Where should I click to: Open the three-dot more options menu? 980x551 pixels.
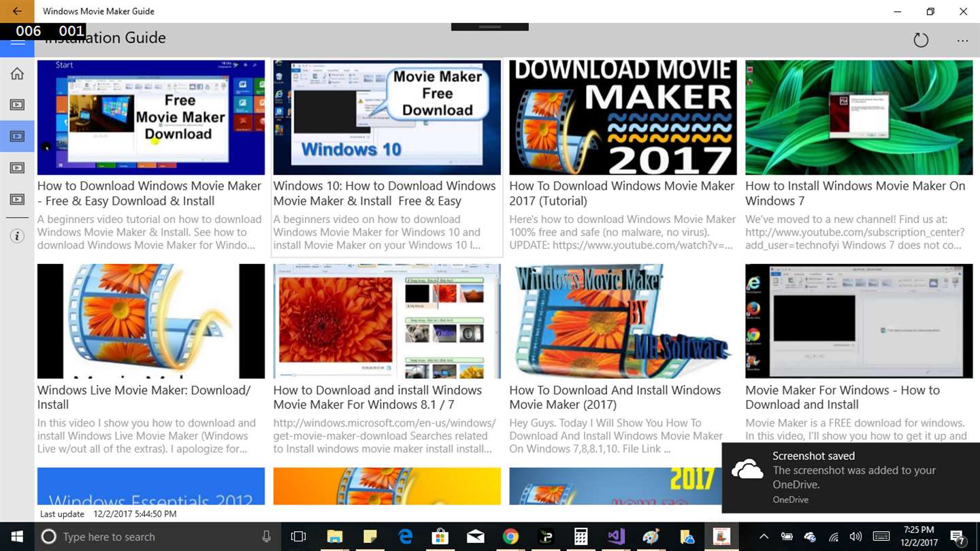click(x=962, y=41)
